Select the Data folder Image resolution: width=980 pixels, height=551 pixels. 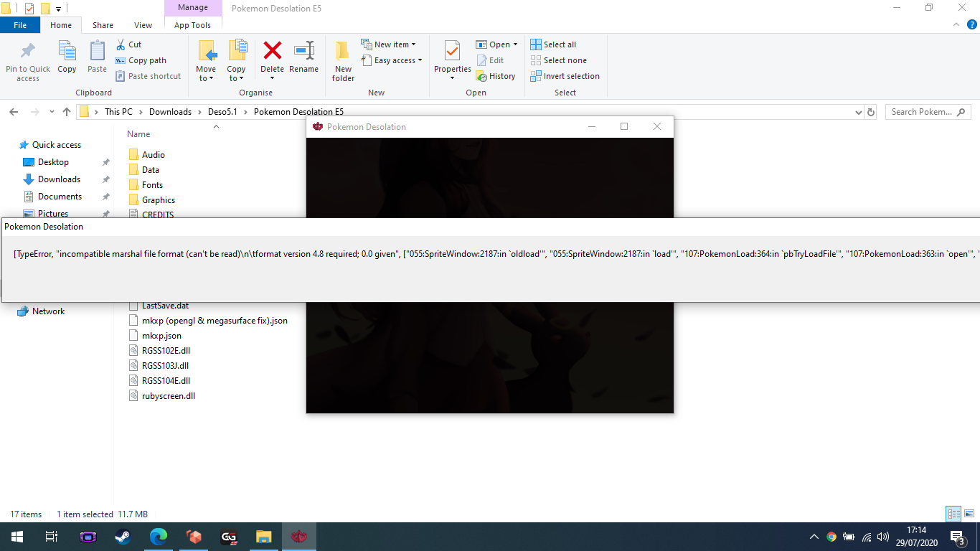(x=150, y=170)
